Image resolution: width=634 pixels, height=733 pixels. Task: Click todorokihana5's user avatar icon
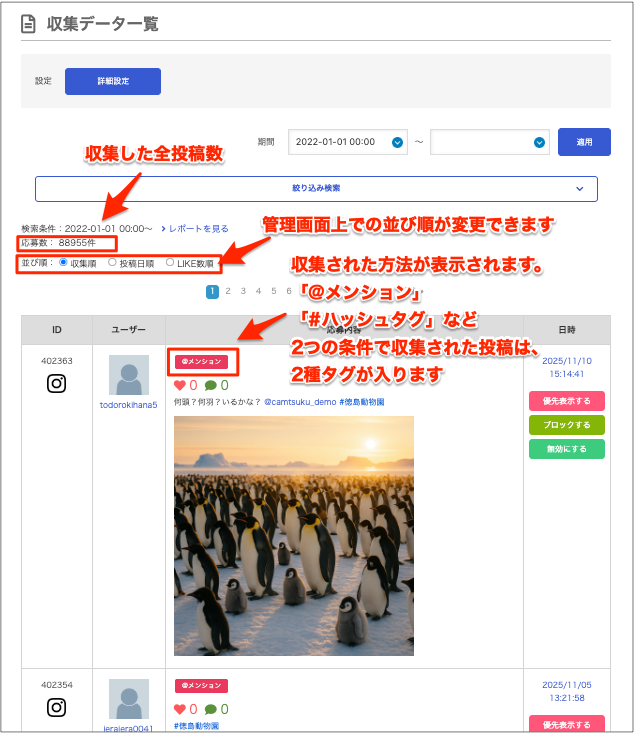pos(128,375)
